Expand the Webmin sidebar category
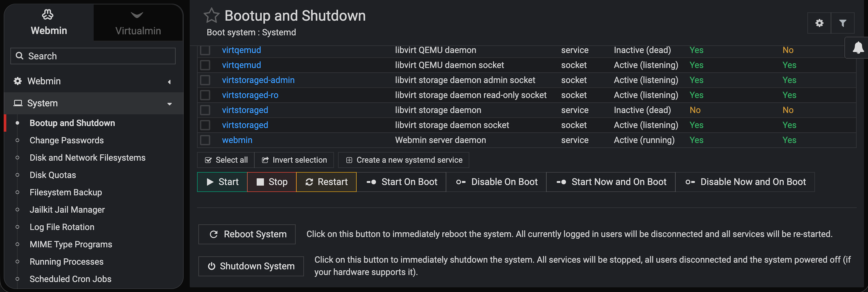This screenshot has width=868, height=292. (x=93, y=81)
